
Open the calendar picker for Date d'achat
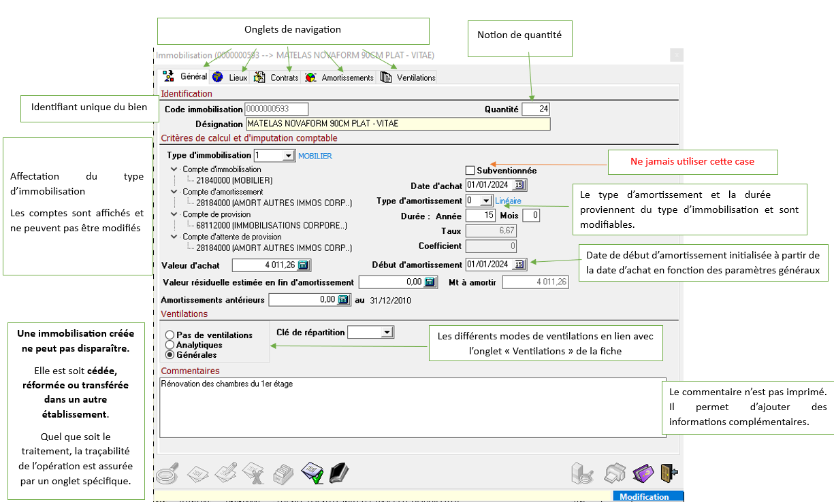click(520, 185)
